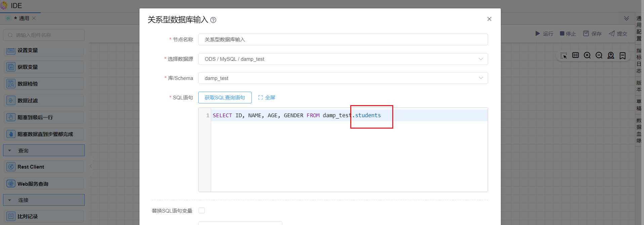Switch to the 数据血缘 side tab
The height and width of the screenshot is (225, 644).
click(x=639, y=130)
